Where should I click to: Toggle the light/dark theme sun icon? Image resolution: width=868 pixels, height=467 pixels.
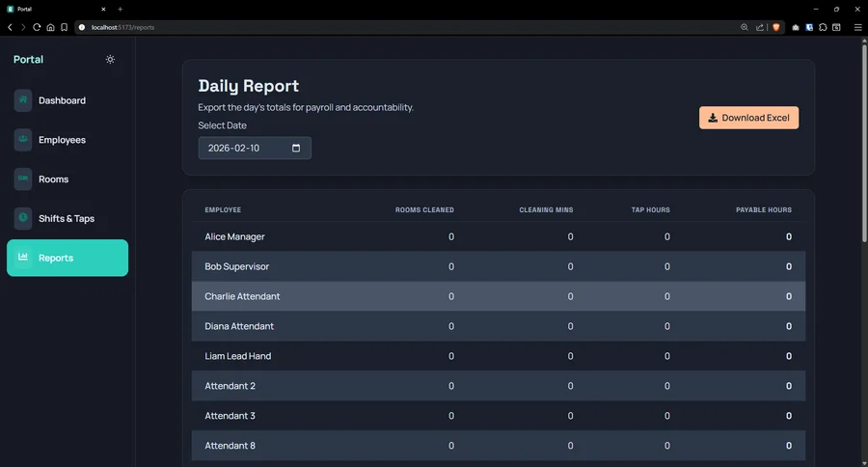tap(110, 59)
